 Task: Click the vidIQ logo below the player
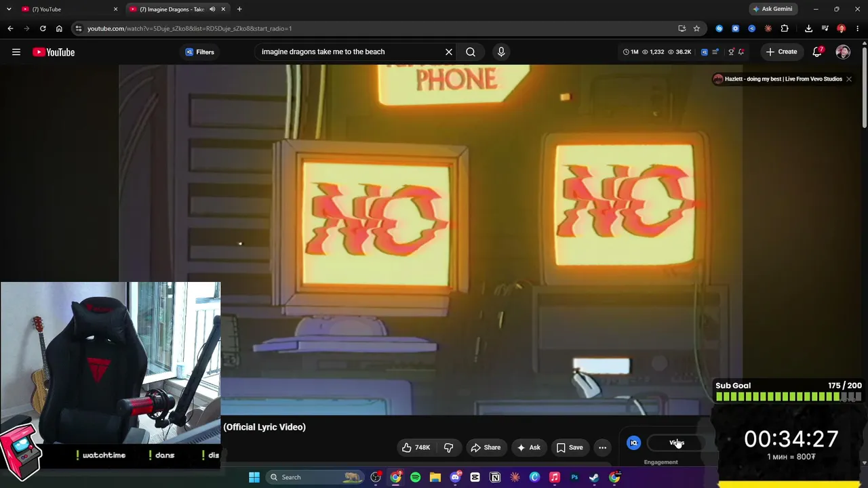633,443
